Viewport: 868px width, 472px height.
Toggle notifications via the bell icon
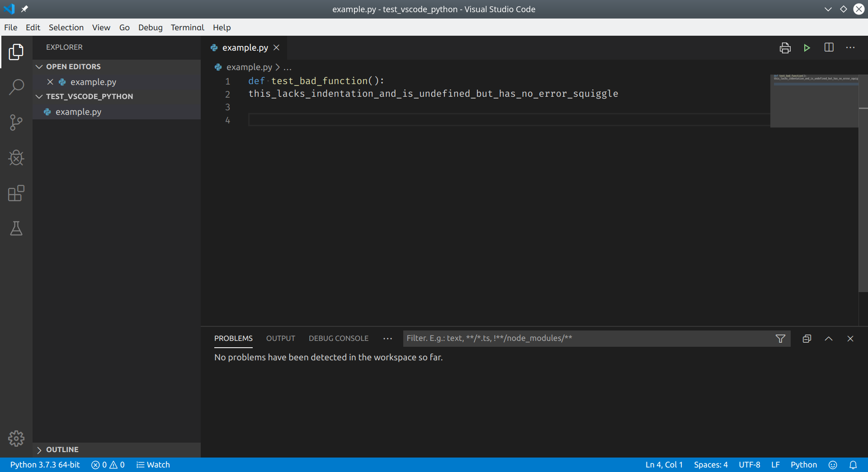(x=854, y=464)
